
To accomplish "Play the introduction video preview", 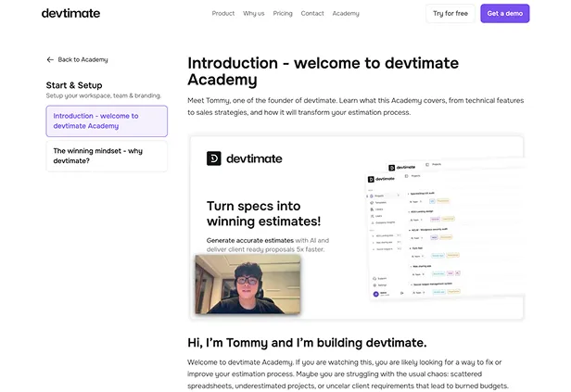I will pos(356,227).
